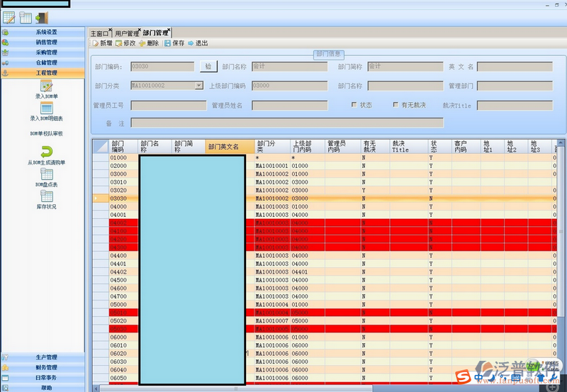Click the 修改 edit toolbar icon
The width and height of the screenshot is (567, 392).
coord(118,43)
